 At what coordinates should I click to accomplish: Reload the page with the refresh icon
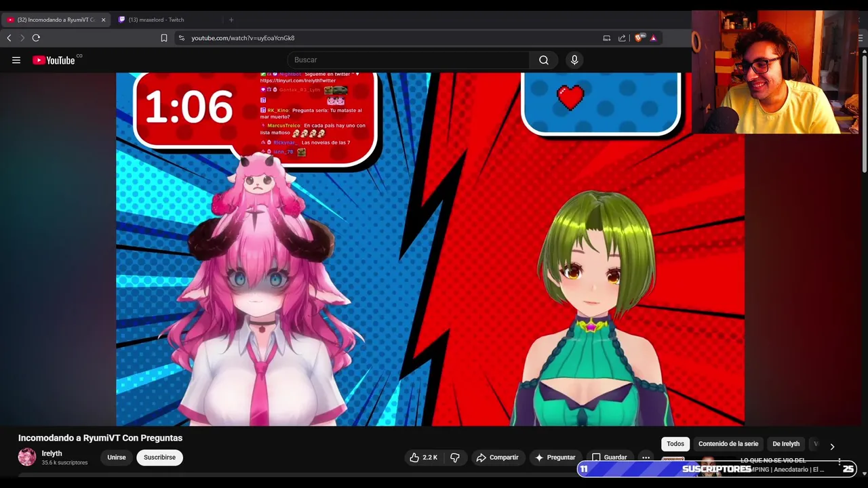click(x=36, y=38)
